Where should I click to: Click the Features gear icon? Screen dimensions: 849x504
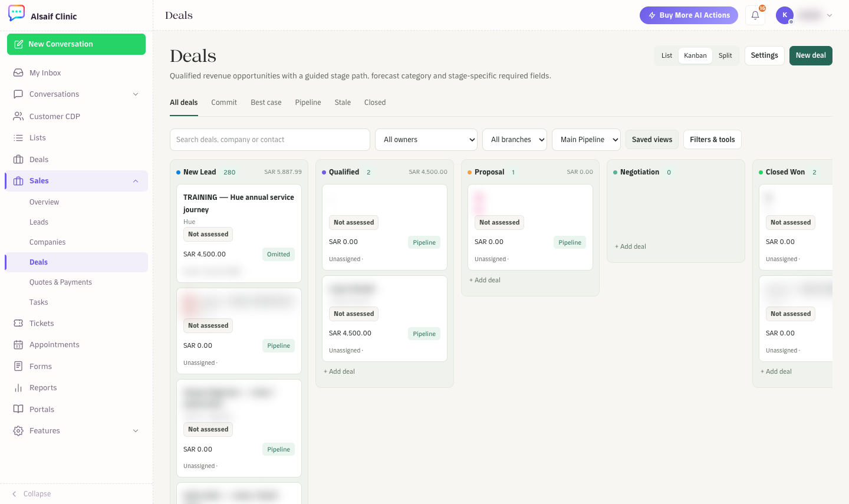18,431
